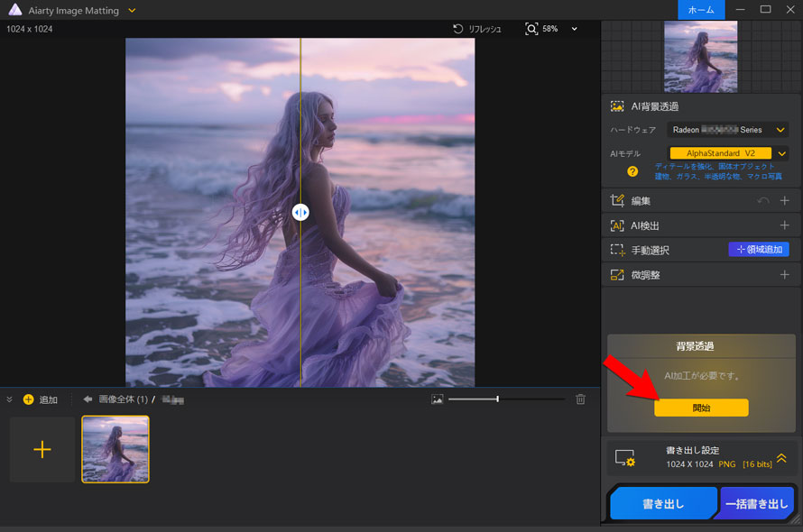
Task: Open the AlphaStandard V2 model dropdown
Action: (x=781, y=153)
